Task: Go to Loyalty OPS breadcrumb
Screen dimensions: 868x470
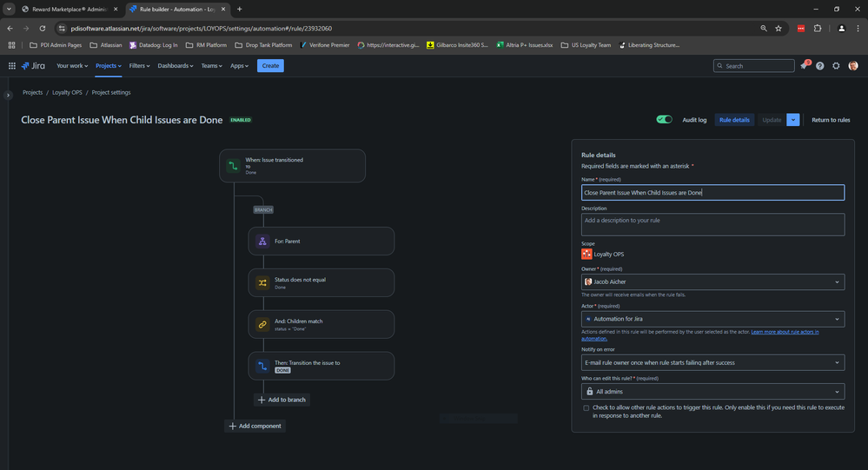Action: (67, 92)
